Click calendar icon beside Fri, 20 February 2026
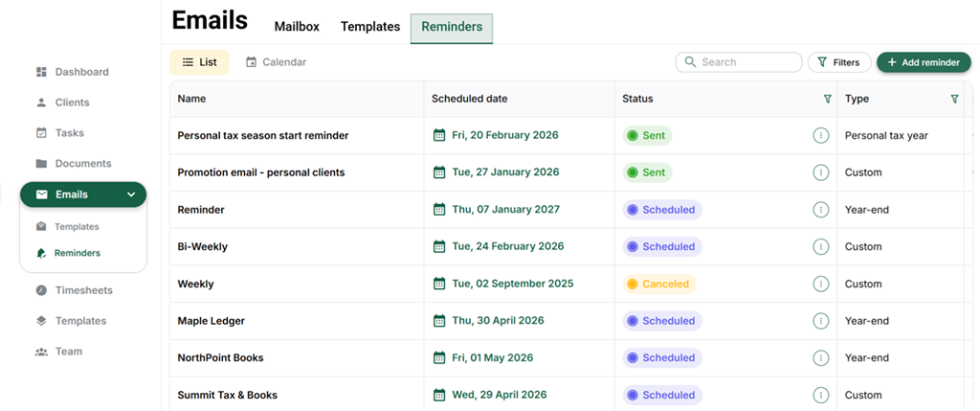 click(x=439, y=135)
